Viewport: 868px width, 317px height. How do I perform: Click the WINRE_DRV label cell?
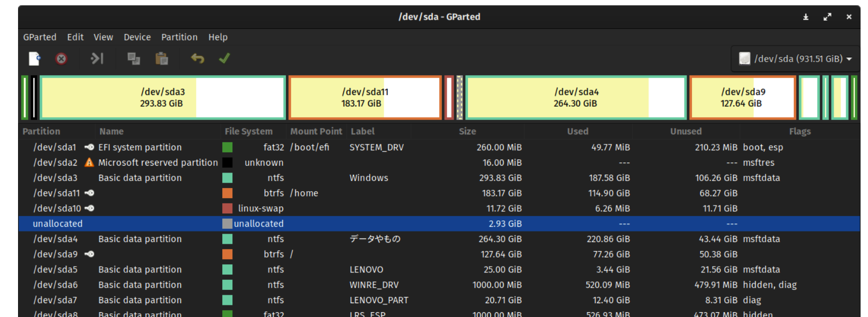(x=374, y=285)
